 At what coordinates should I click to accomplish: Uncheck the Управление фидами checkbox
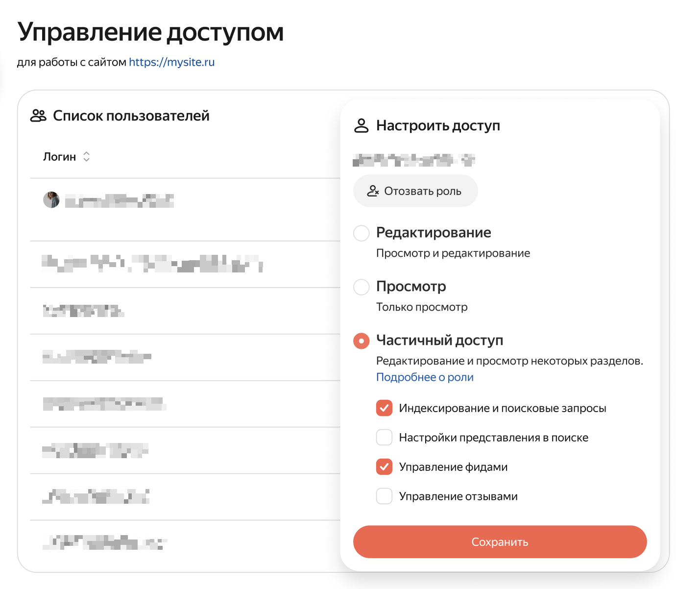384,466
